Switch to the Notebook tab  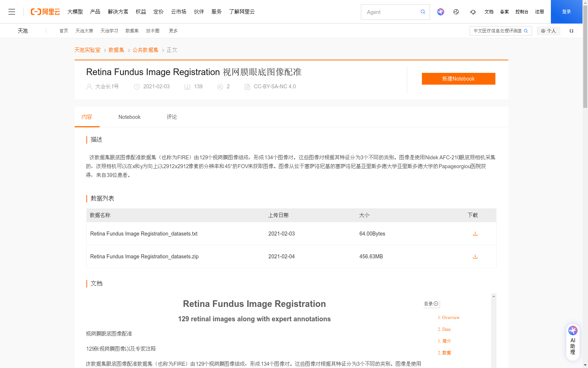(x=129, y=117)
